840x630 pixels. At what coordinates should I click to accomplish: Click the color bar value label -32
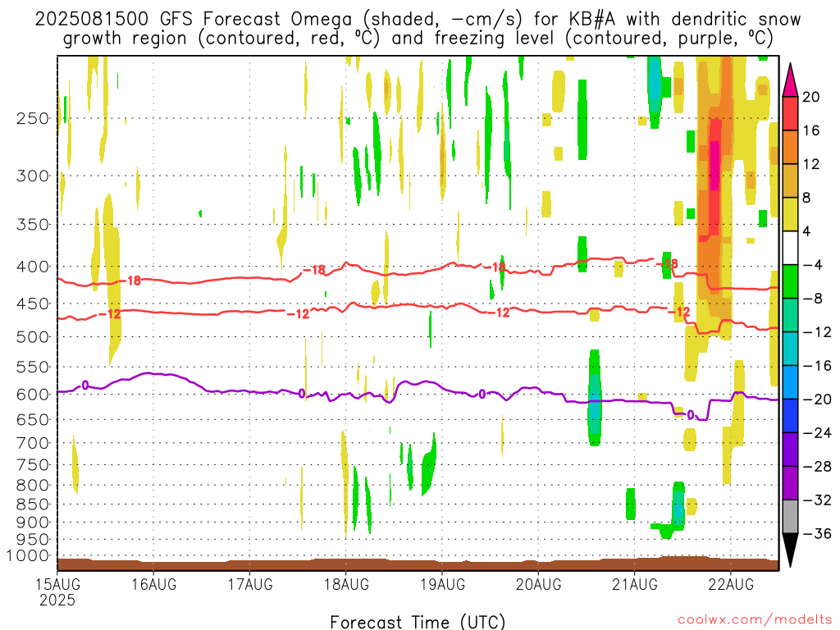pos(817,500)
